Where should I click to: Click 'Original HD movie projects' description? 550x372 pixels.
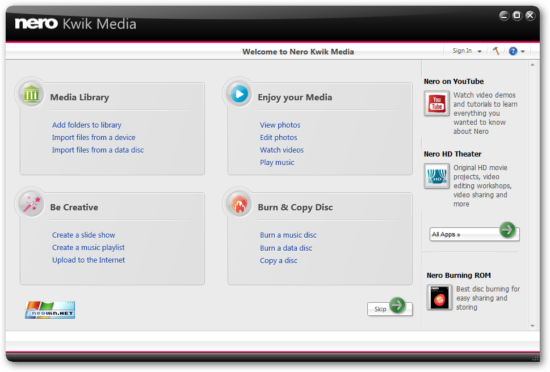pyautogui.click(x=482, y=186)
